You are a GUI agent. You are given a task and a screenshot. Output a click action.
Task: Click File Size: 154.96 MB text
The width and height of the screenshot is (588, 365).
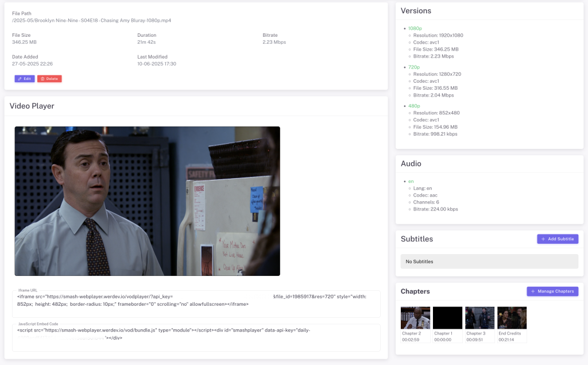pyautogui.click(x=435, y=127)
